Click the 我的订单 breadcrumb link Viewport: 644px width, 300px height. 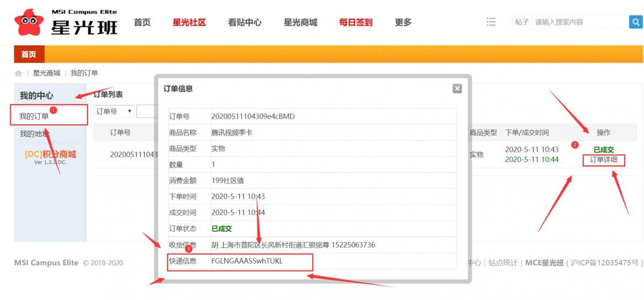click(84, 73)
